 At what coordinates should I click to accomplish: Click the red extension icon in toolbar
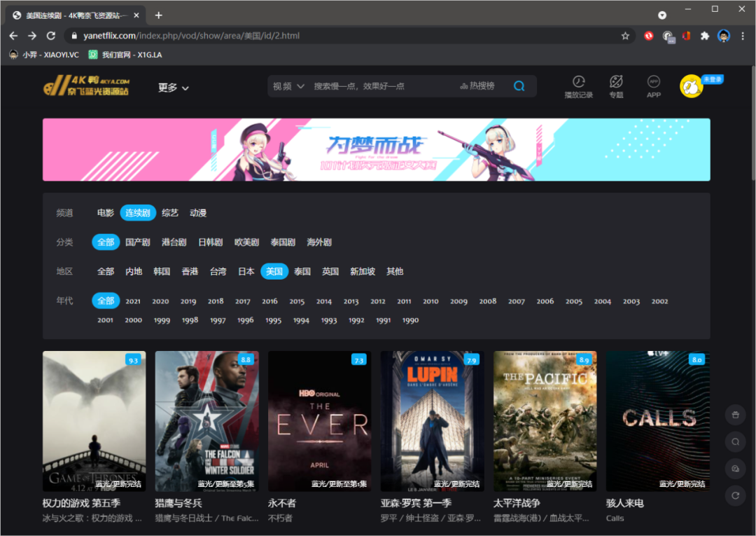pos(648,36)
